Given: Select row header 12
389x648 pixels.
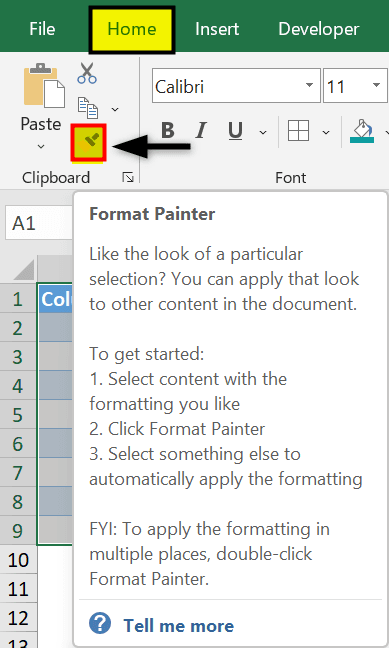Looking at the screenshot, I should click(x=18, y=617).
